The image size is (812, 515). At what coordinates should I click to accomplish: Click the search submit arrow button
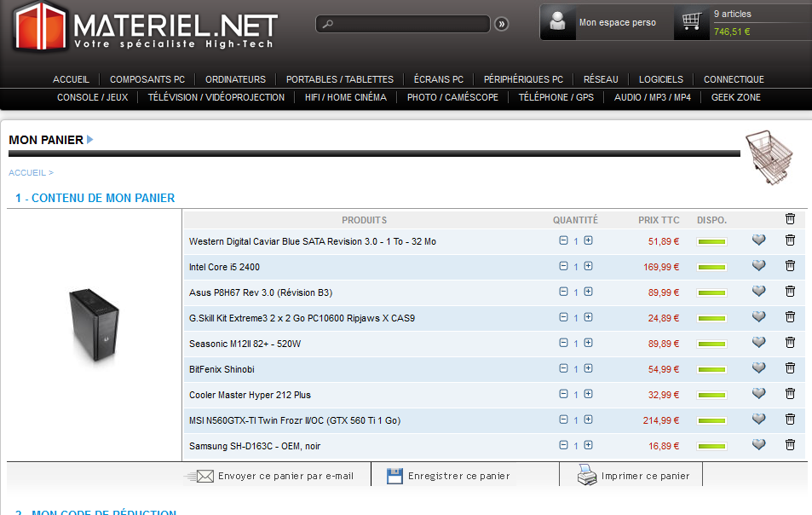click(x=502, y=24)
